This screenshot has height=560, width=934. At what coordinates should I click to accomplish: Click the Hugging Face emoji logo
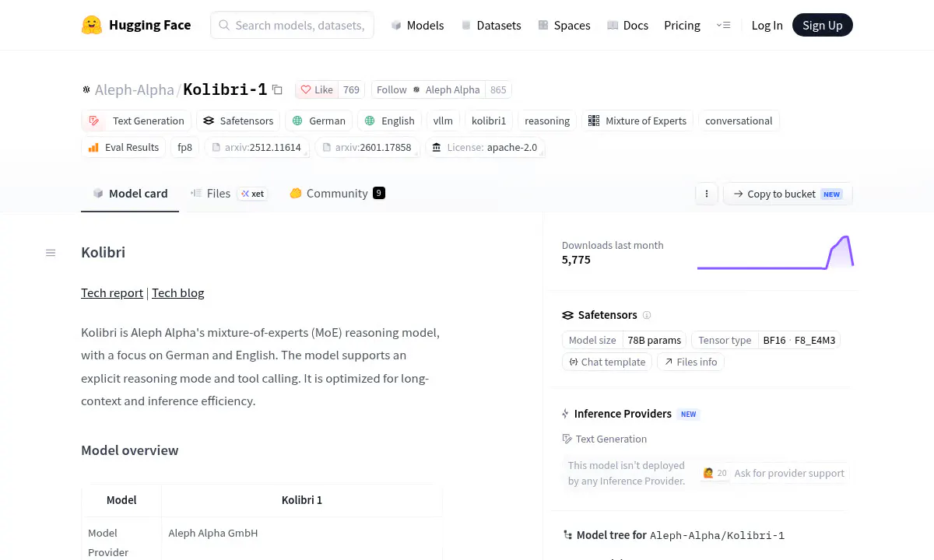tap(92, 25)
